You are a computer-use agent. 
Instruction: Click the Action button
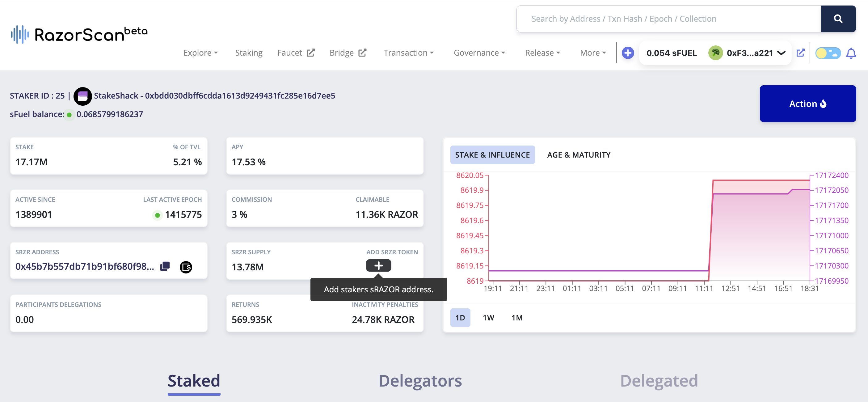click(x=807, y=104)
